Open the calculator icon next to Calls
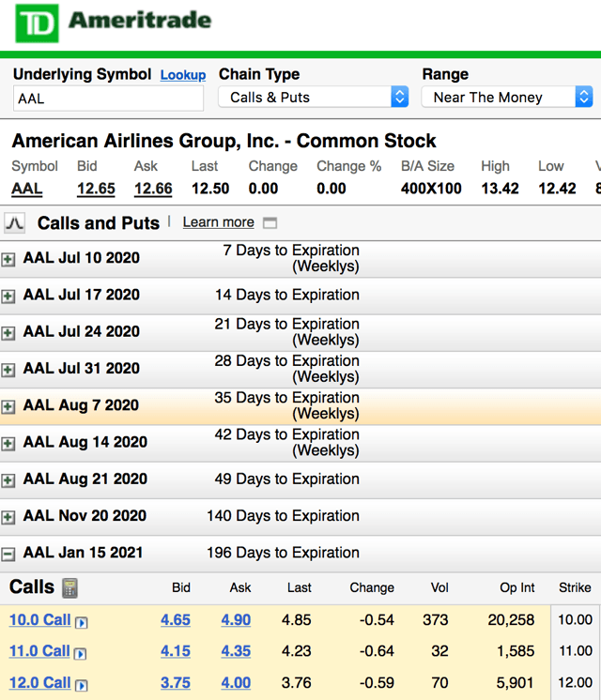This screenshot has height=700, width=601. pos(69,588)
